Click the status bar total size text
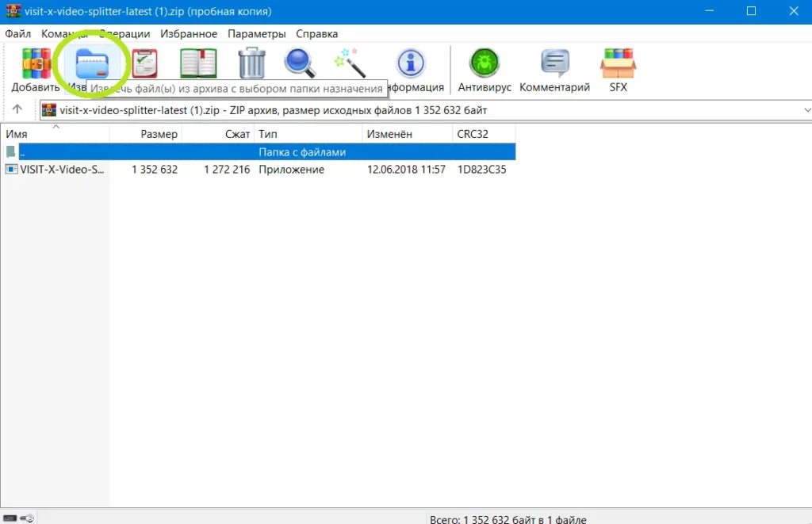This screenshot has height=524, width=812. (x=508, y=518)
